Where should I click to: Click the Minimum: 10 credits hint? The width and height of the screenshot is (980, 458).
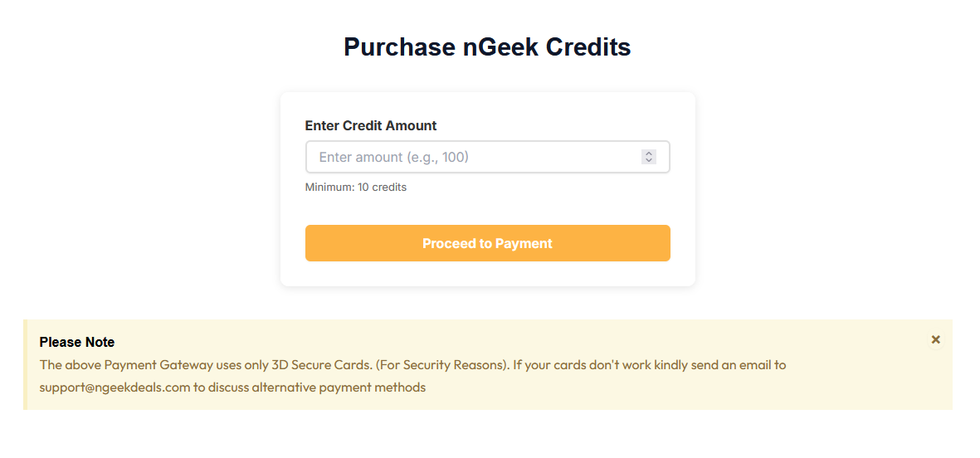pos(356,188)
